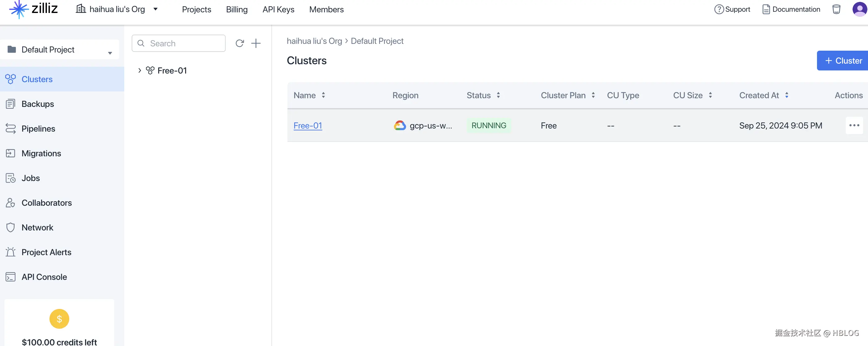The image size is (868, 346).
Task: Sort clusters by Name column
Action: coord(323,95)
